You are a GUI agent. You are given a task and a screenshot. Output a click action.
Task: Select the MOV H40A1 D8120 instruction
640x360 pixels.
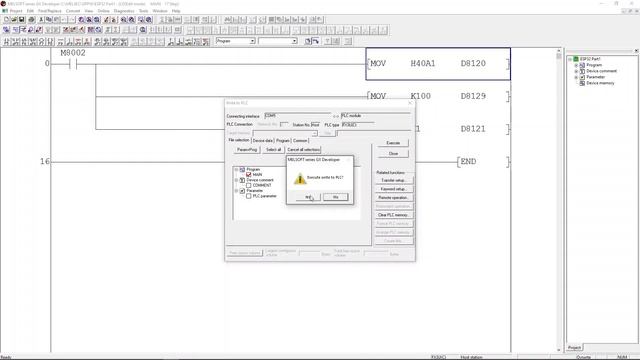click(438, 64)
